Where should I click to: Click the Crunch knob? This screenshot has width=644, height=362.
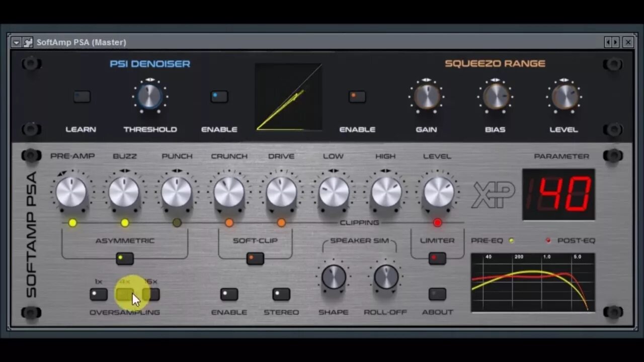point(229,192)
